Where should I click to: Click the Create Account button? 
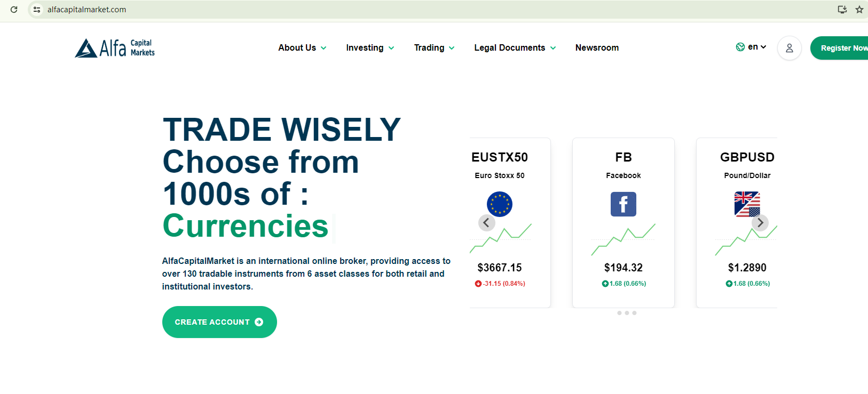point(219,322)
